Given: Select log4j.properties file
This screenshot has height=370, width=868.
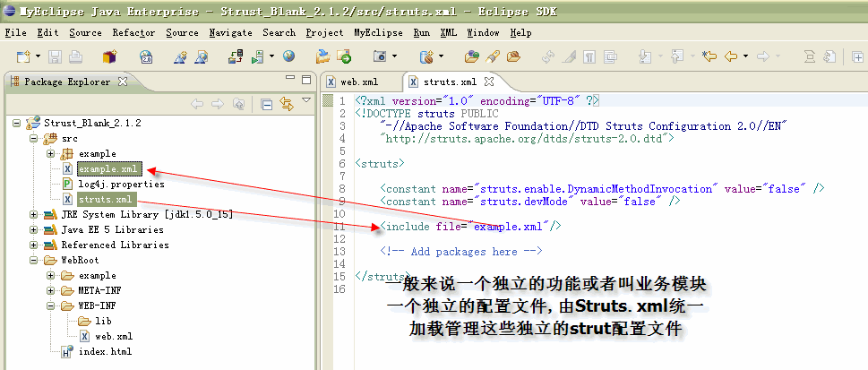Looking at the screenshot, I should point(121,184).
